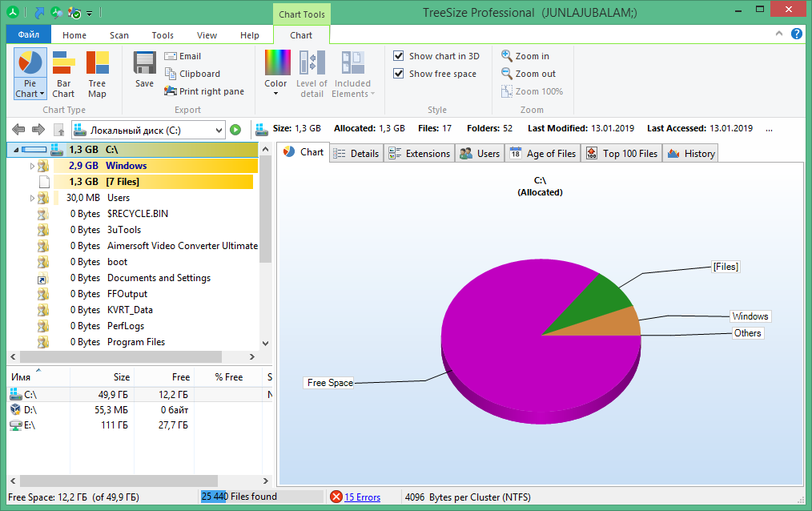Sort drive list by Size column

tap(102, 377)
